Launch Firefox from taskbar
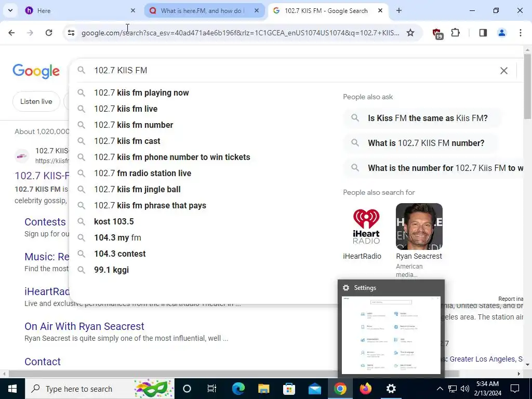 [x=366, y=389]
